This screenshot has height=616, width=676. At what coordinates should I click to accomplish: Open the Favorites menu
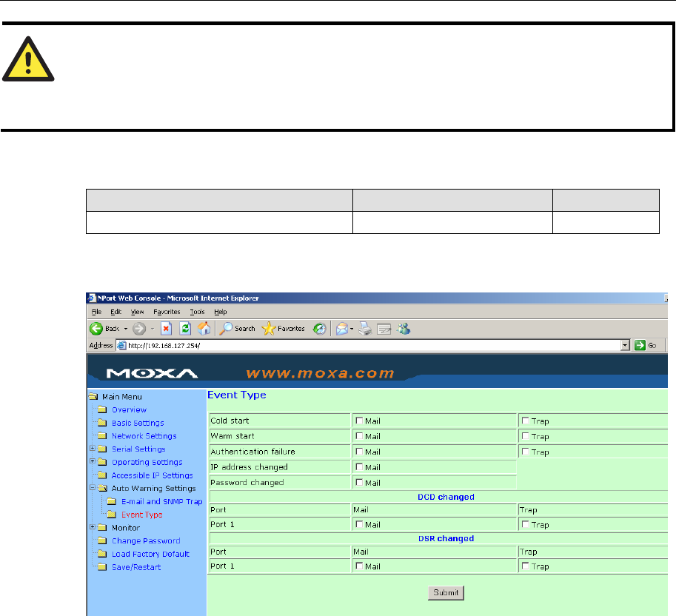(167, 312)
